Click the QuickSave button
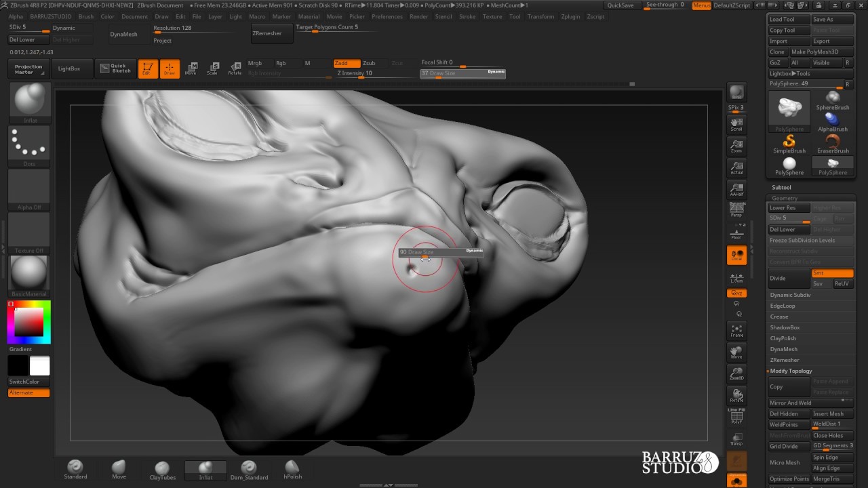 pos(620,5)
